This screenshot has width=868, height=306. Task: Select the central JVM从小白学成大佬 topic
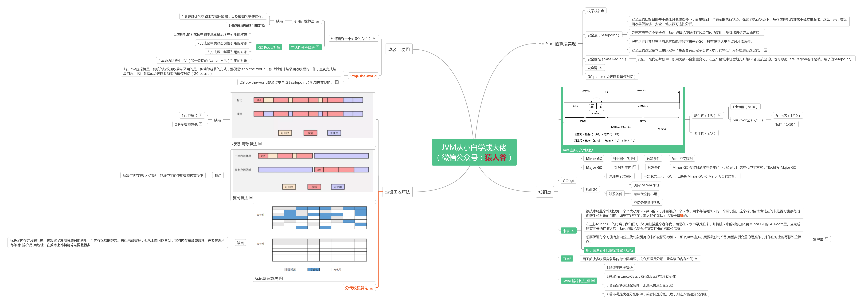474,152
